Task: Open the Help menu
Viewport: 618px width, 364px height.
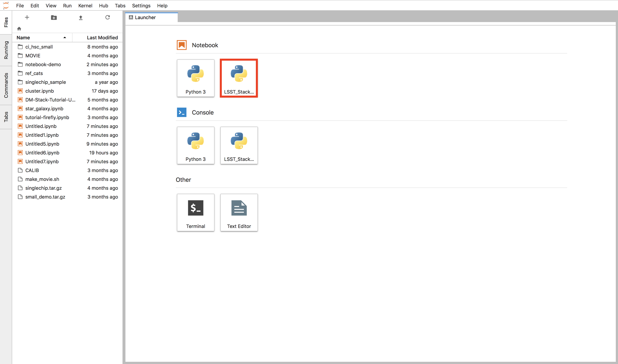Action: tap(162, 5)
